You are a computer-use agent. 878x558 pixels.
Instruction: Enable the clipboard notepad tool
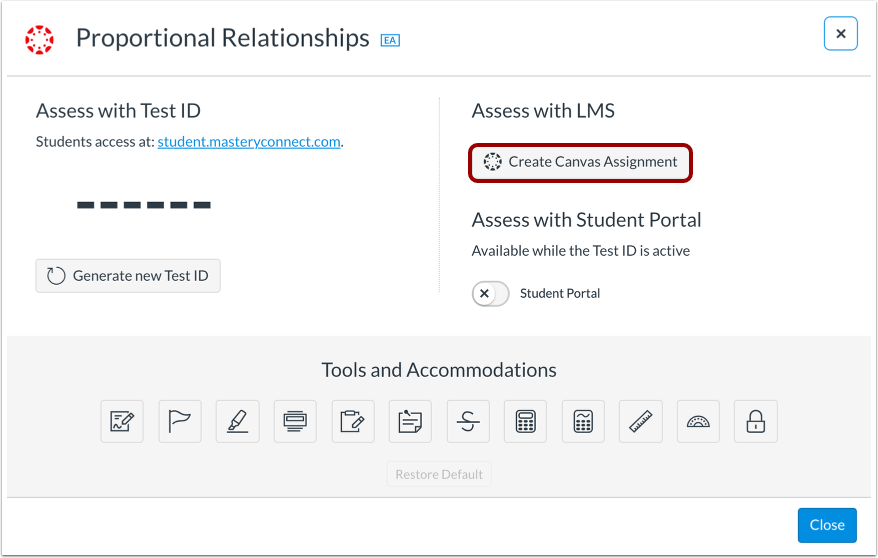353,421
